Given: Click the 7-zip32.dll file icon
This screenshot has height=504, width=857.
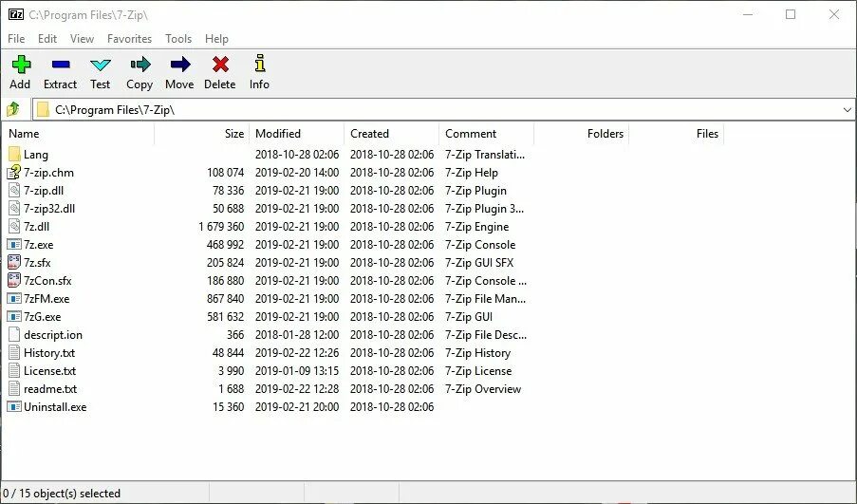Looking at the screenshot, I should [14, 208].
